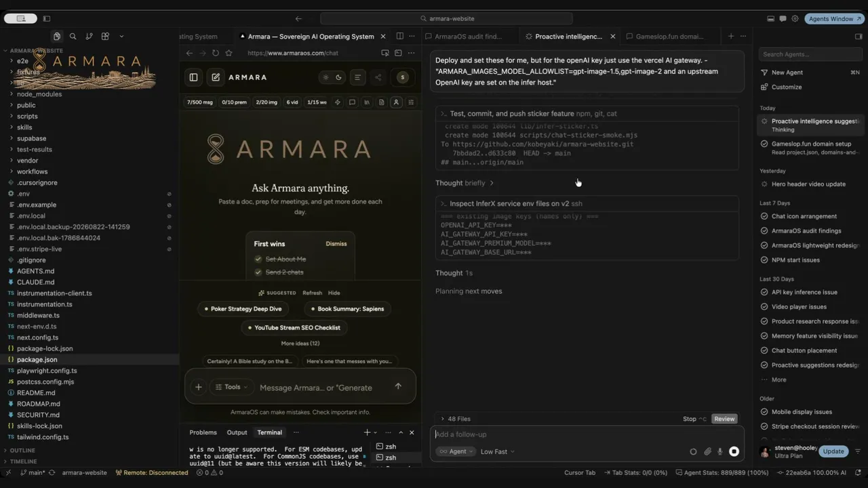Screen dimensions: 868x488
Task: Open the S user avatar menu
Action: (403, 77)
